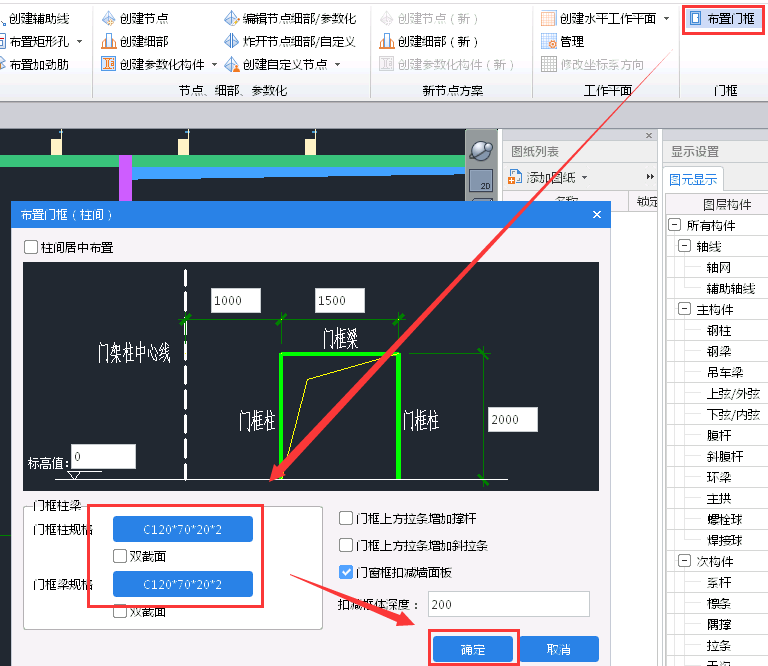Collapse the 轴线 tree node

(684, 246)
